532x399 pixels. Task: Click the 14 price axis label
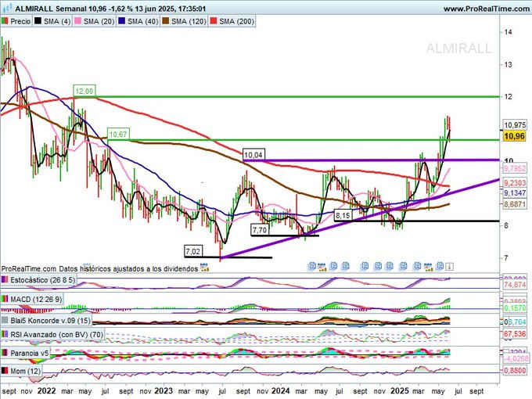[x=508, y=32]
